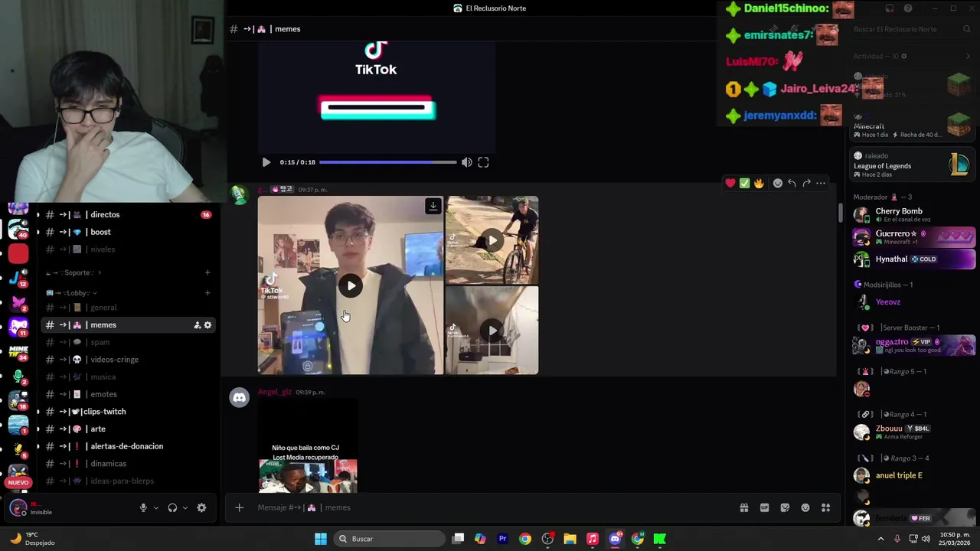Open the alertas-de-donacion channel

(128, 446)
